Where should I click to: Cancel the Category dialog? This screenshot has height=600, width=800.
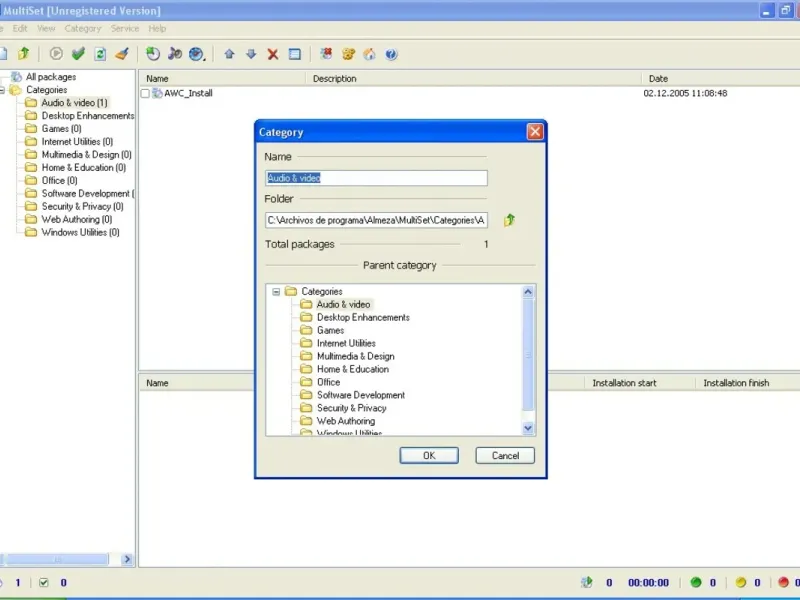[505, 456]
